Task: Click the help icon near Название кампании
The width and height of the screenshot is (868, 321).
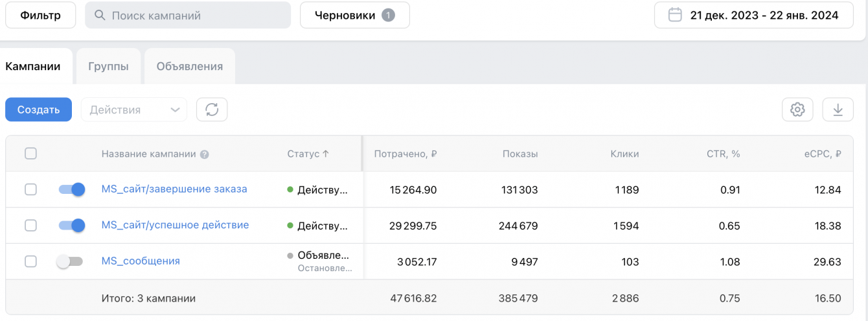Action: [x=205, y=154]
